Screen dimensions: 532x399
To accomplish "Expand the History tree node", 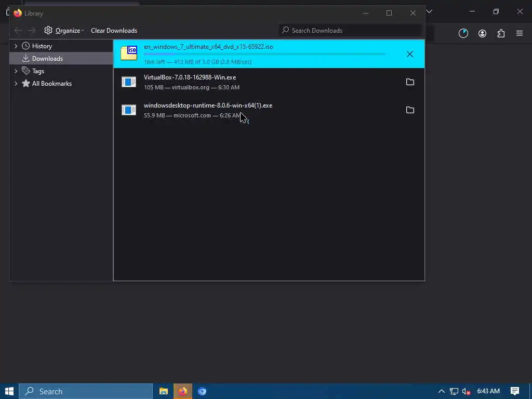I will pos(16,46).
